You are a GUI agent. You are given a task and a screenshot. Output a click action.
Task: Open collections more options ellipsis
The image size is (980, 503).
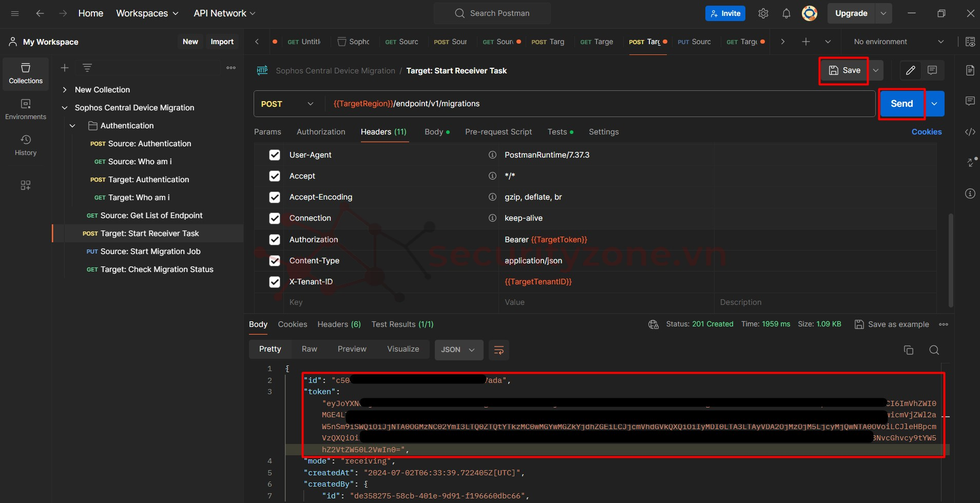pos(231,68)
